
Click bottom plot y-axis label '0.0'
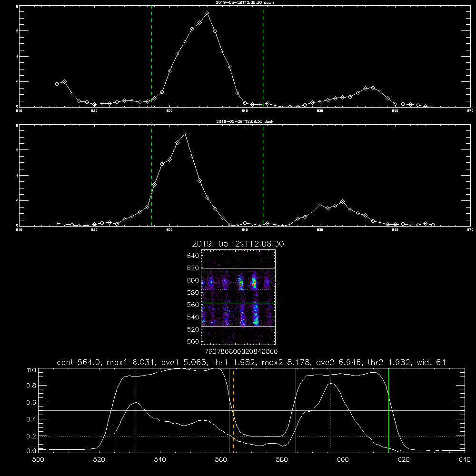point(31,451)
